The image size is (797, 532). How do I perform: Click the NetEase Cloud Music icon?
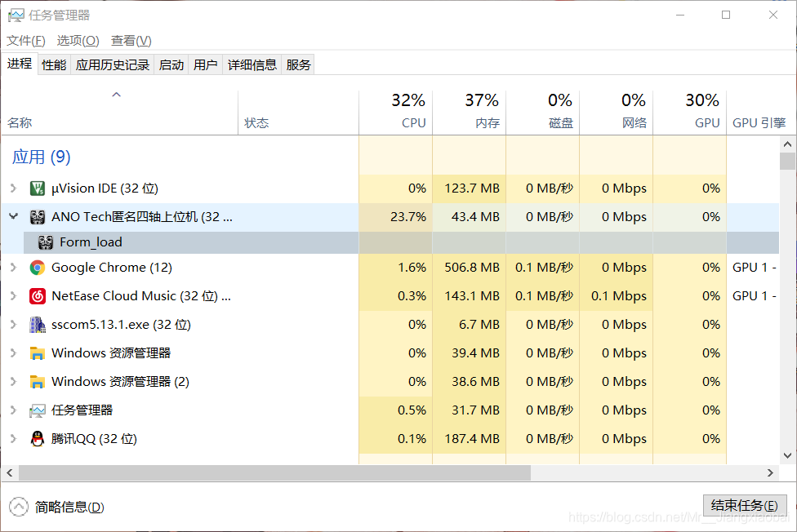point(37,295)
